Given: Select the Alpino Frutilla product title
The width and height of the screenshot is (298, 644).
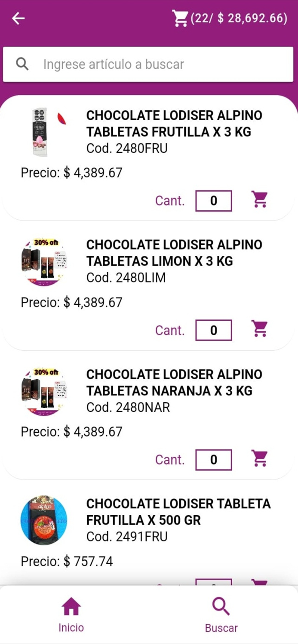Looking at the screenshot, I should click(174, 123).
